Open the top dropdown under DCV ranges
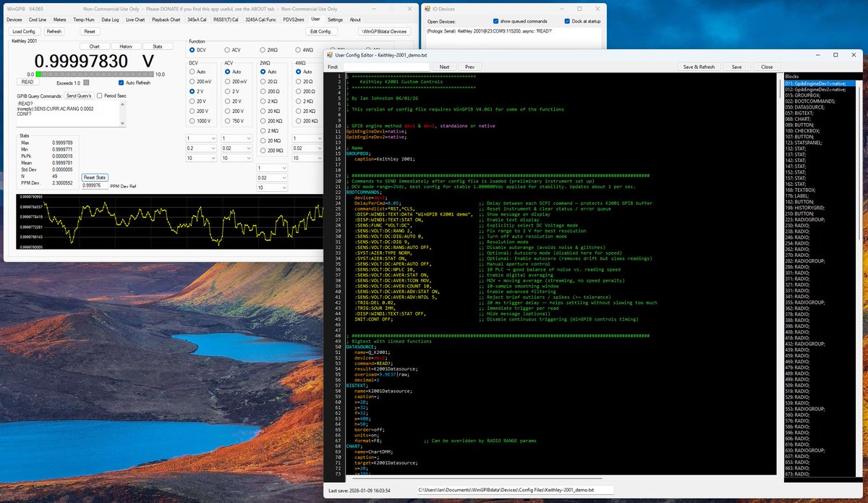The image size is (868, 503). tap(202, 138)
